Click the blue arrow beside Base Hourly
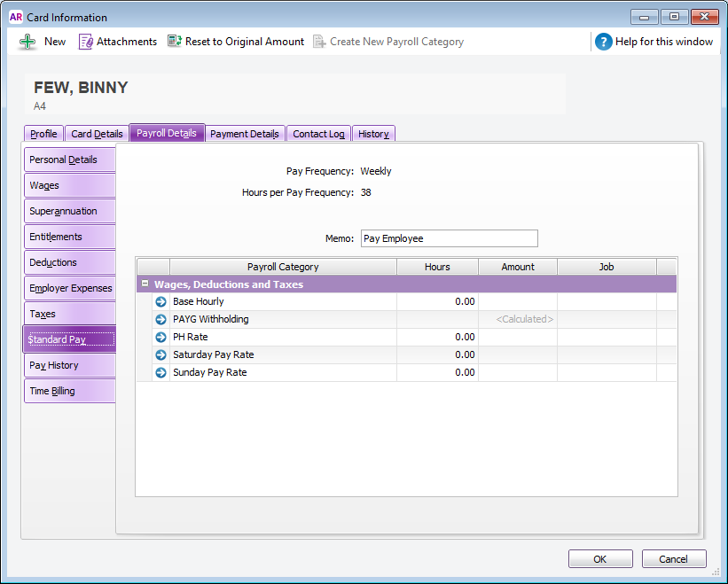 [160, 301]
